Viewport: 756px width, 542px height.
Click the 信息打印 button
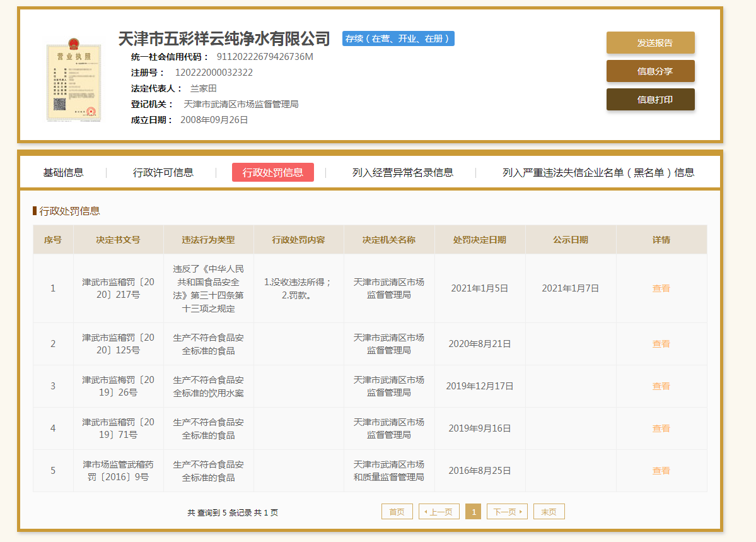coord(651,100)
